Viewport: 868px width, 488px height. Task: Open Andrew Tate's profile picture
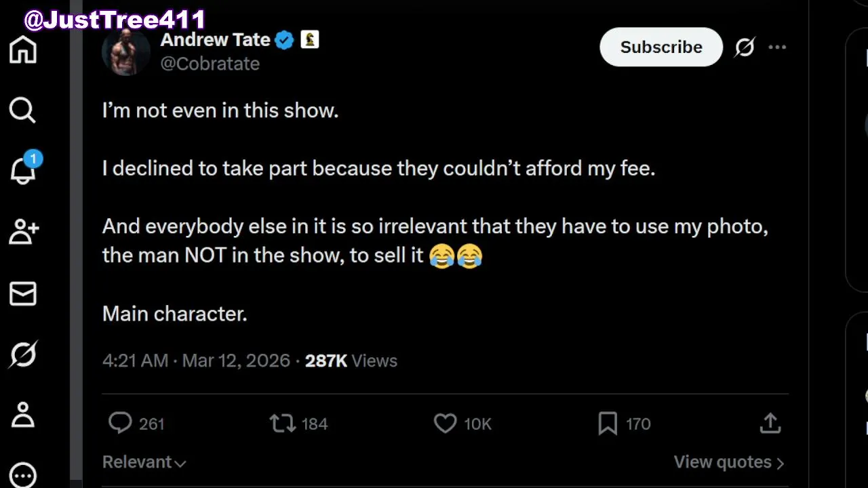point(125,52)
